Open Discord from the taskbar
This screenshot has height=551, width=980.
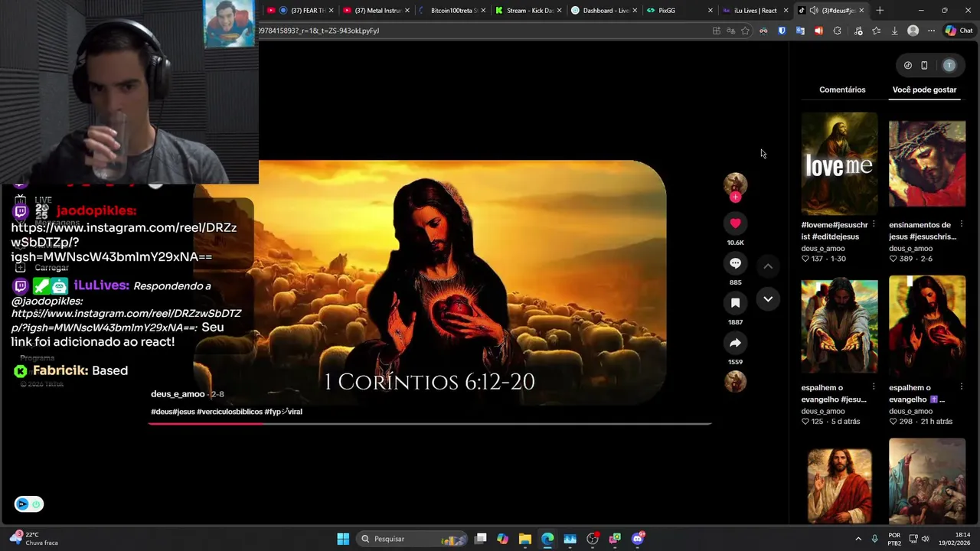click(x=638, y=539)
